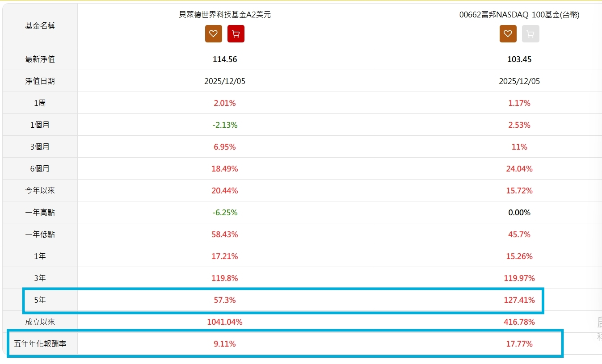Click the black 0.00% 一年高點 value
Screen dimensions: 602x364
519,213
